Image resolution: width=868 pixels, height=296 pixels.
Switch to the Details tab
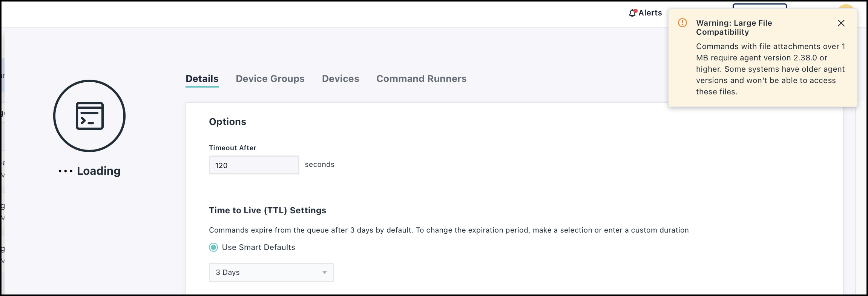coord(202,79)
